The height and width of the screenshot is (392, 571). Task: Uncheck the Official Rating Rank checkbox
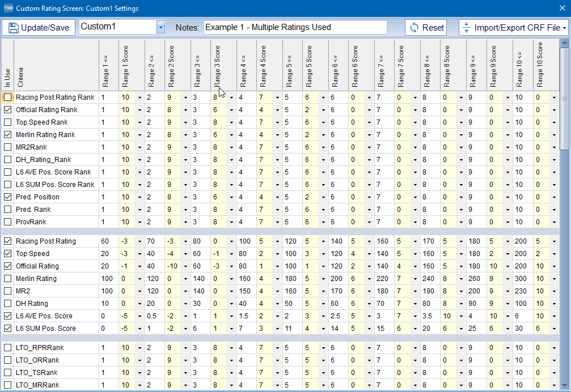point(8,110)
